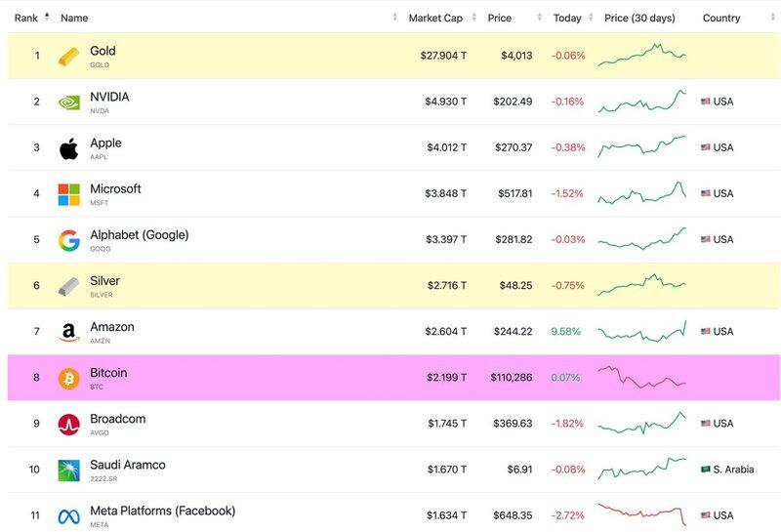Select the Saudi Aramco logo icon
781x532 pixels.
click(68, 471)
